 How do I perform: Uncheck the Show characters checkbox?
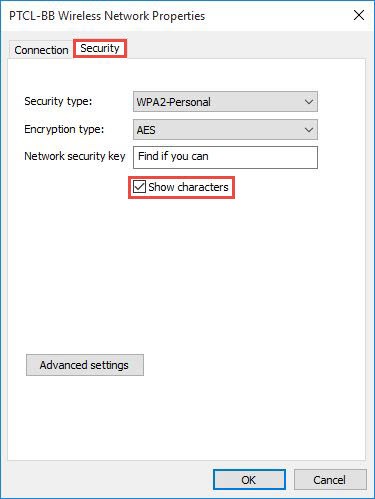(x=139, y=187)
